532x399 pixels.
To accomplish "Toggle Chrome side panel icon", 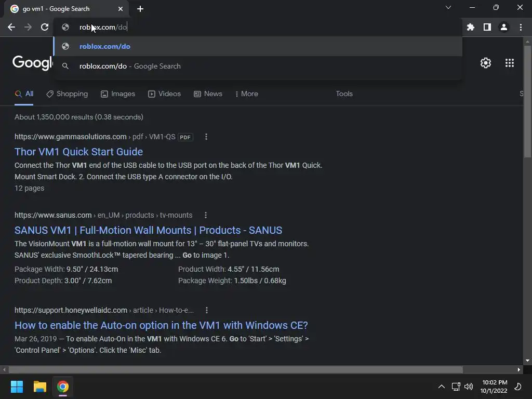I will pyautogui.click(x=487, y=27).
